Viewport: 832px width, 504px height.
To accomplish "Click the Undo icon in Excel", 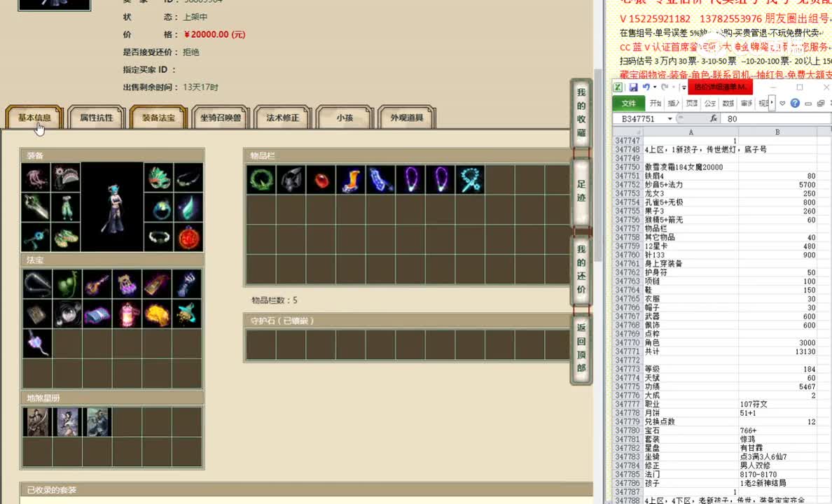I will point(646,87).
